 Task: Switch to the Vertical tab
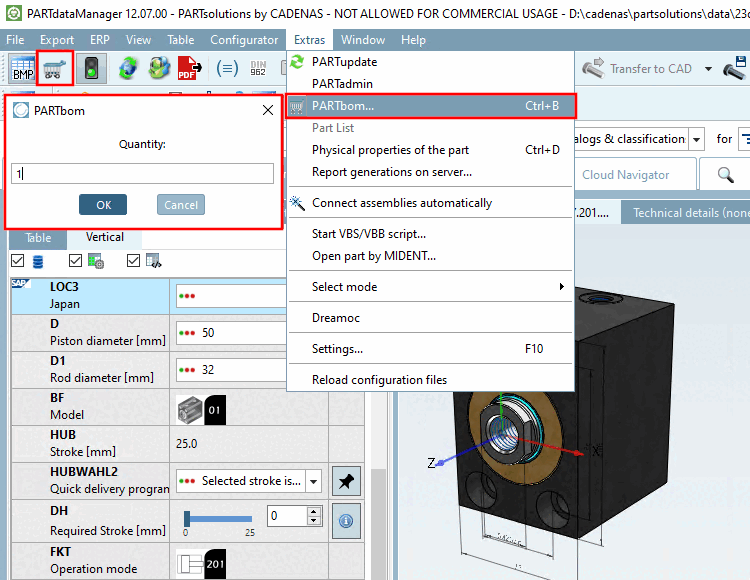click(104, 237)
